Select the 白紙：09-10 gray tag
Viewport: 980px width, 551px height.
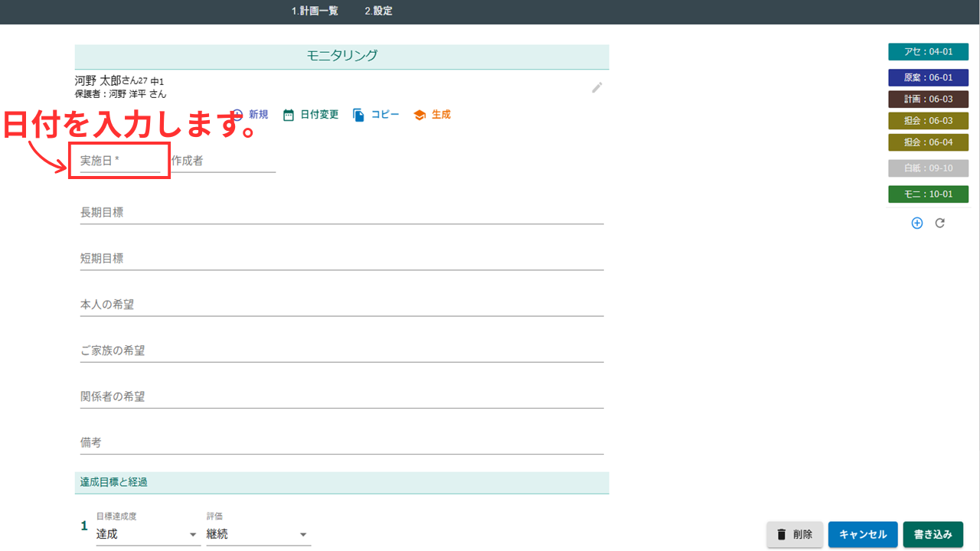[928, 168]
